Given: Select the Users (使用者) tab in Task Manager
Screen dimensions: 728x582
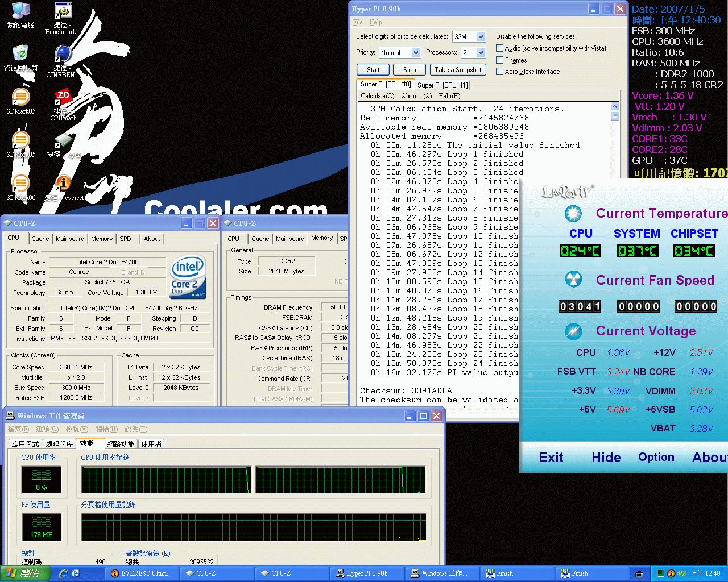Looking at the screenshot, I should [151, 444].
